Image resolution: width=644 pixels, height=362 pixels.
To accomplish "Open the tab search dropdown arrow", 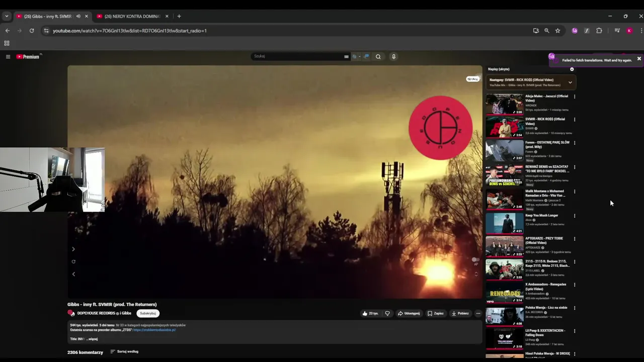I will click(7, 16).
